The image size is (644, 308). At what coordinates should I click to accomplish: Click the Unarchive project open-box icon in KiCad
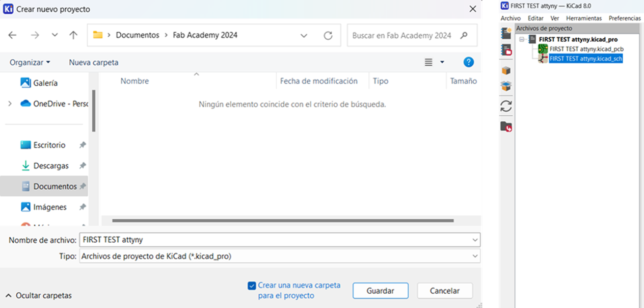pos(506,86)
